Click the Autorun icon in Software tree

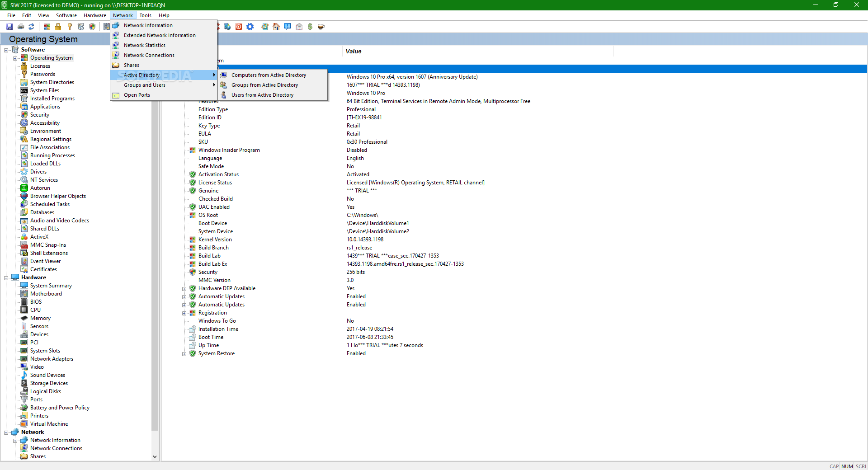[24, 188]
